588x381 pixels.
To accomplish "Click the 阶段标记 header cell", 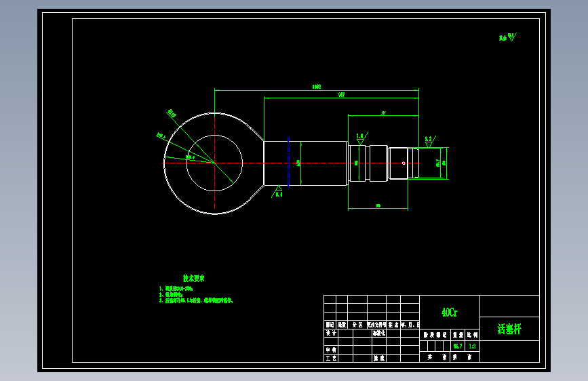I will 435,334.
